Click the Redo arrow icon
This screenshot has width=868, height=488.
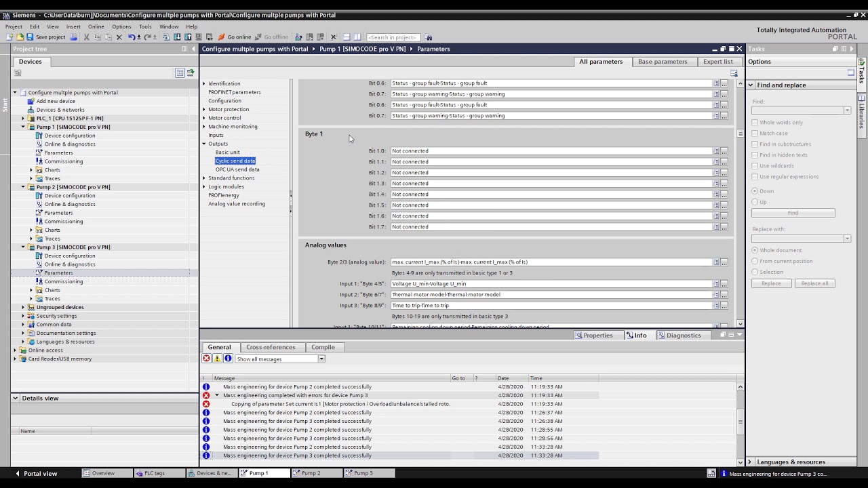(x=147, y=37)
